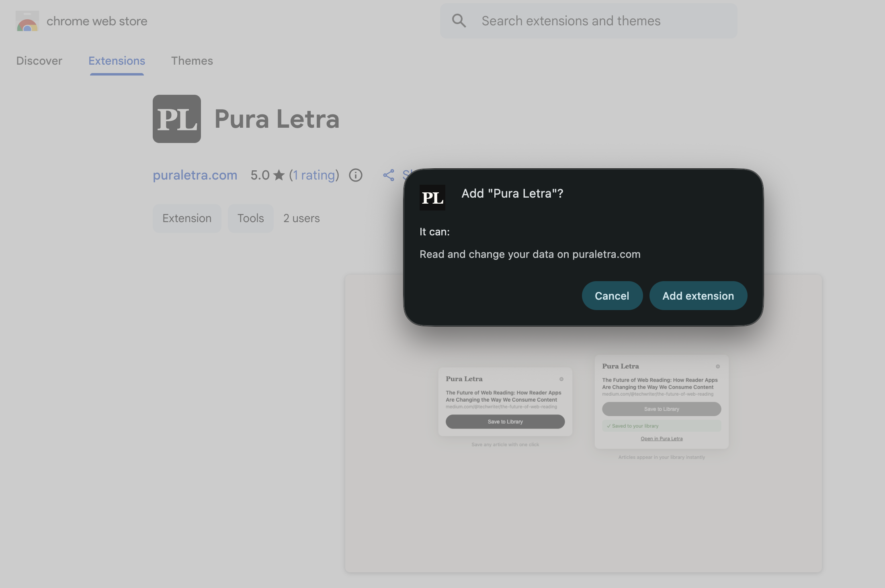Click the search magnifier icon
Image resolution: width=885 pixels, height=588 pixels.
tap(459, 20)
